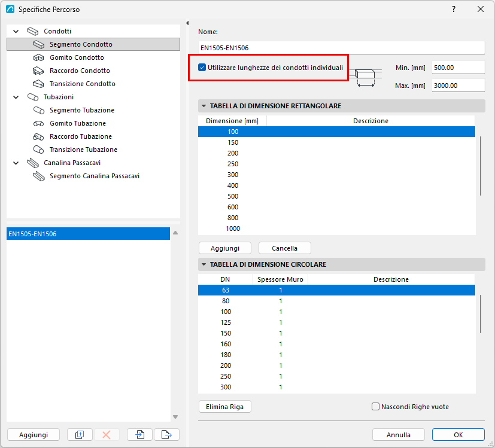Import a route specification file

(140, 435)
